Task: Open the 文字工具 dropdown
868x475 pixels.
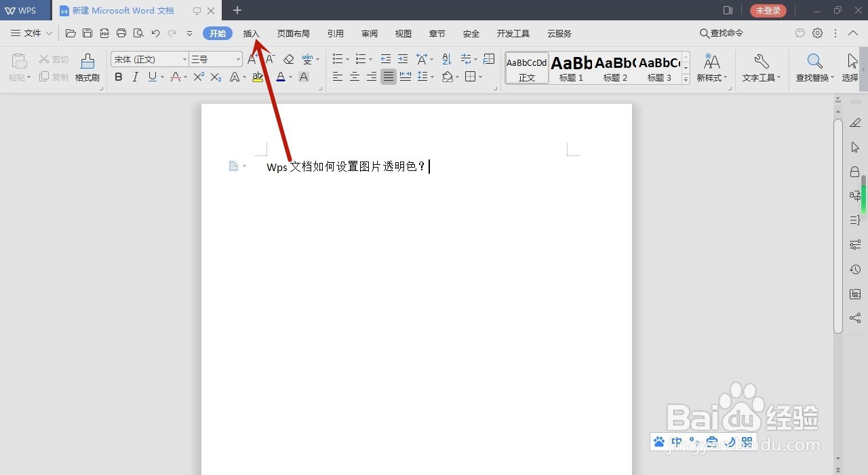Action: coord(761,69)
